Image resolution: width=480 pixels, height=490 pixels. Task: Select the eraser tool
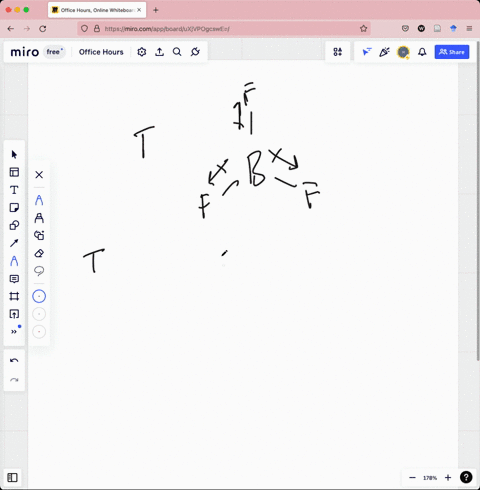point(39,253)
